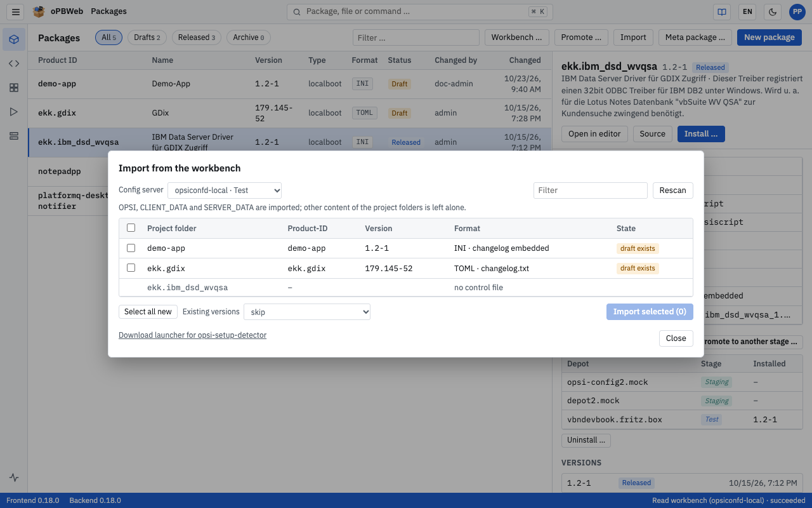The height and width of the screenshot is (508, 812).
Task: Open the code editor sidebar icon
Action: click(x=14, y=63)
